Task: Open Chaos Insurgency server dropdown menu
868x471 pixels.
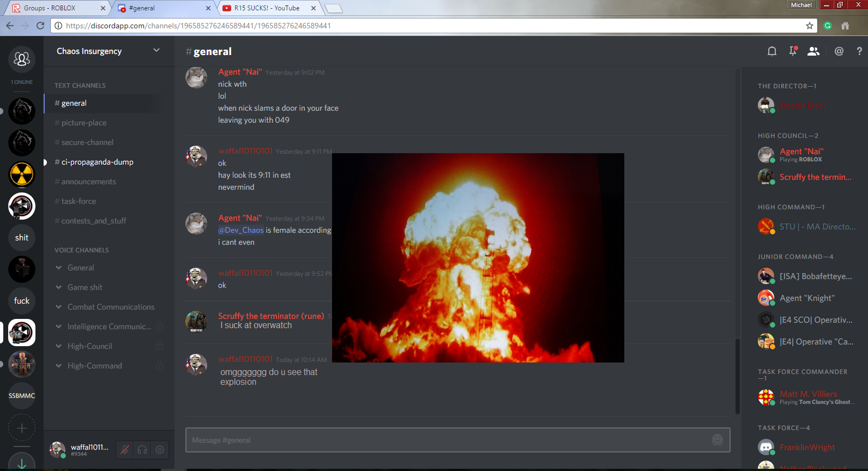Action: coord(156,51)
